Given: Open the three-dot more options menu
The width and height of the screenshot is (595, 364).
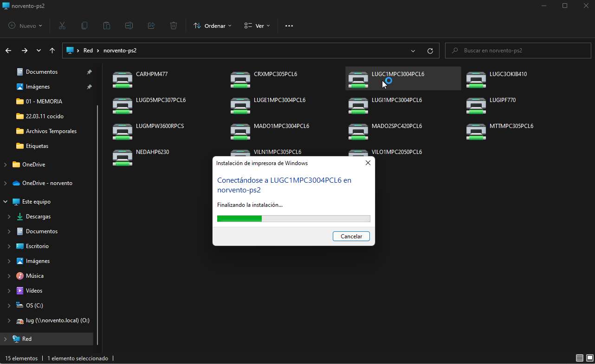Looking at the screenshot, I should tap(289, 26).
